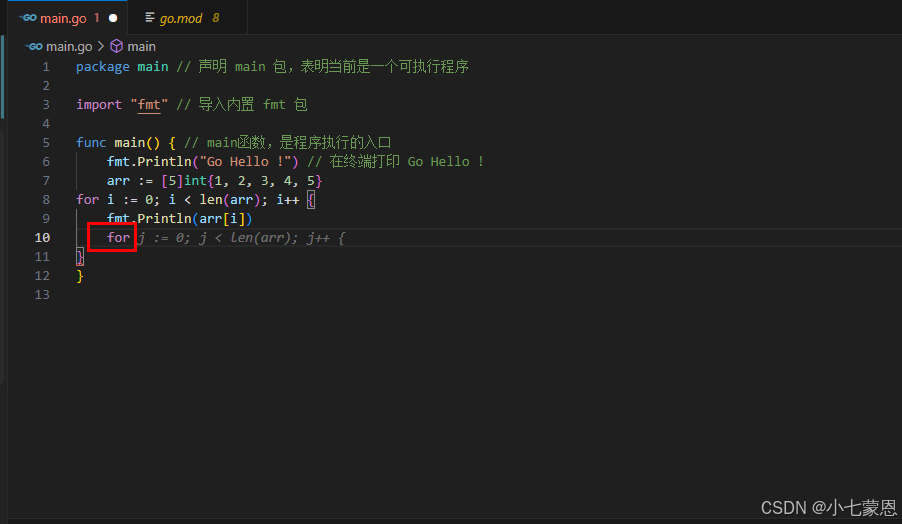Click main.go in the breadcrumb path

[69, 47]
